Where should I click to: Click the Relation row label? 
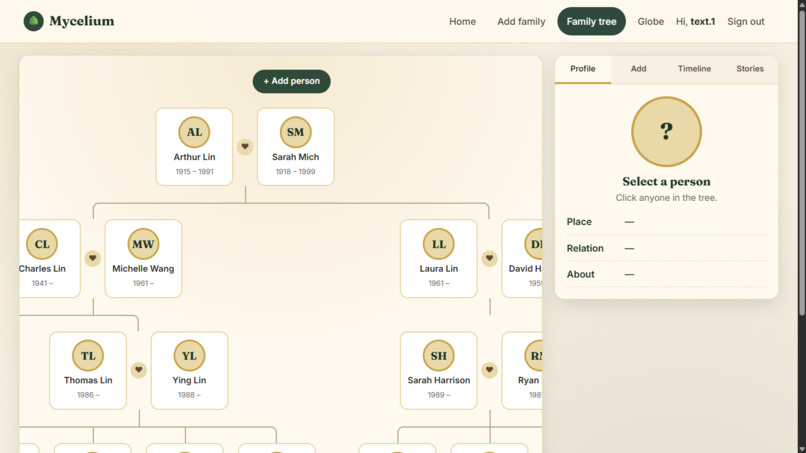pos(585,248)
